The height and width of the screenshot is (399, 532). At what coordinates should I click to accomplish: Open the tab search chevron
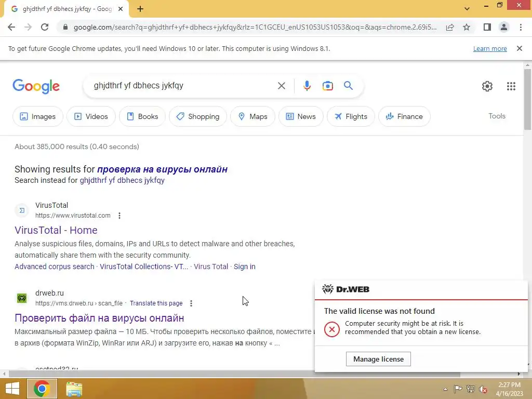click(467, 9)
